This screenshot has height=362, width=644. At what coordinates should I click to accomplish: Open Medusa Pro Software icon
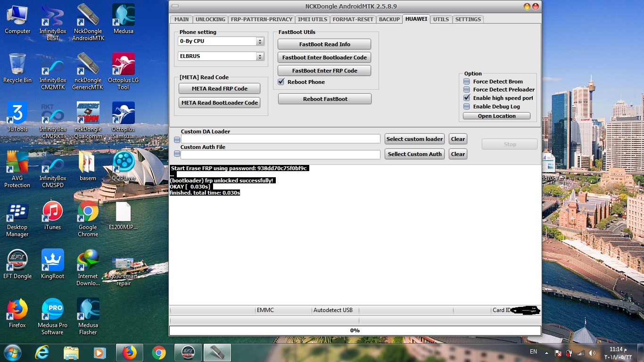[x=52, y=316]
